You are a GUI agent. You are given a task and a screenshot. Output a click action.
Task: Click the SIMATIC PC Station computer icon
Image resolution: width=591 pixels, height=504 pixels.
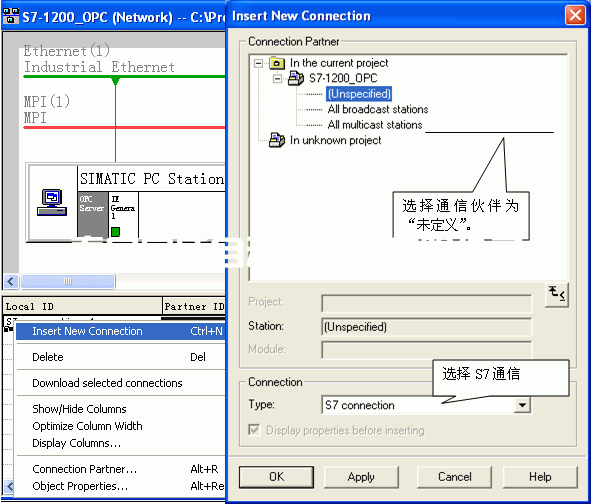[x=52, y=203]
